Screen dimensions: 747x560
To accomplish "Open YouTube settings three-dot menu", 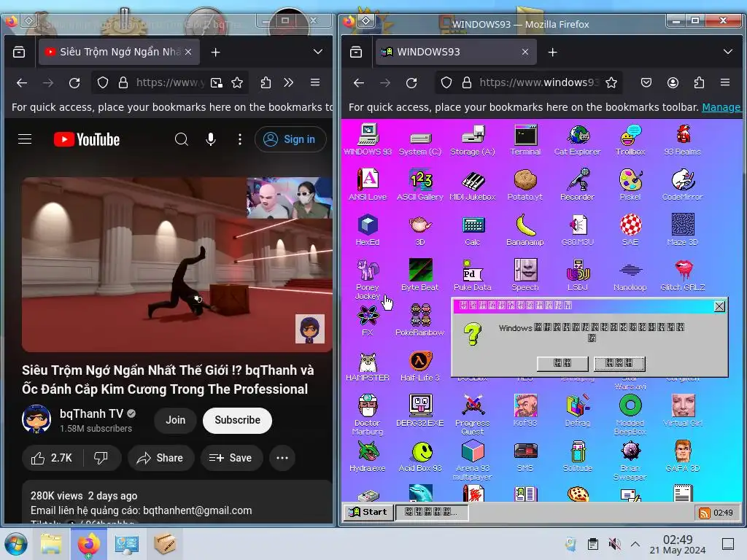I will tap(239, 139).
